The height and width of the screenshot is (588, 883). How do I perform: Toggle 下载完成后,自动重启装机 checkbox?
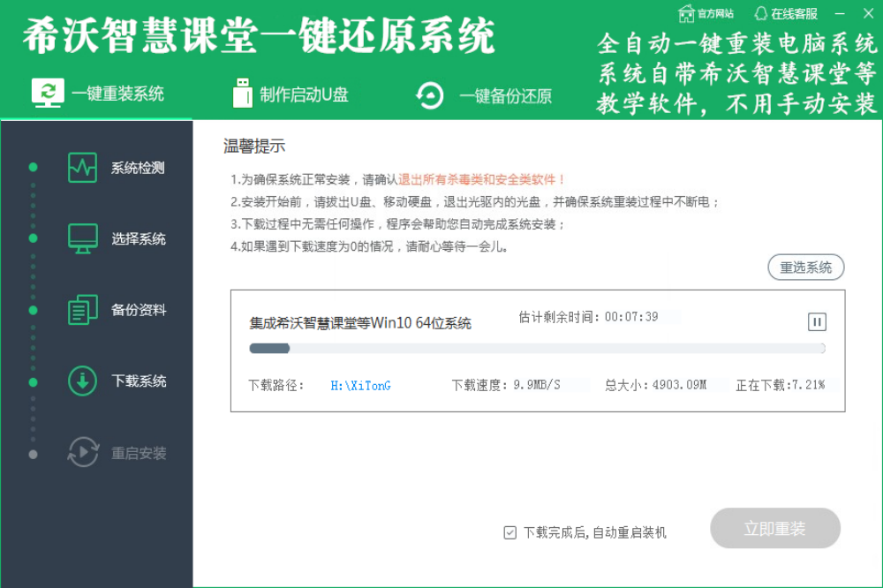(509, 532)
